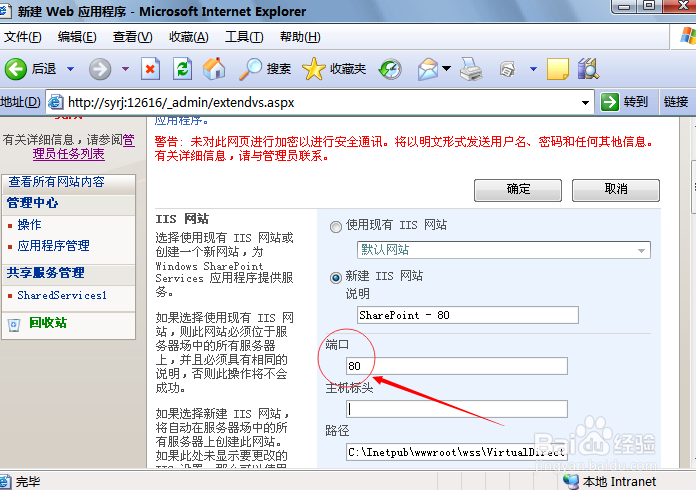The width and height of the screenshot is (696, 490).
Task: Click the 转到 button label
Action: click(635, 102)
